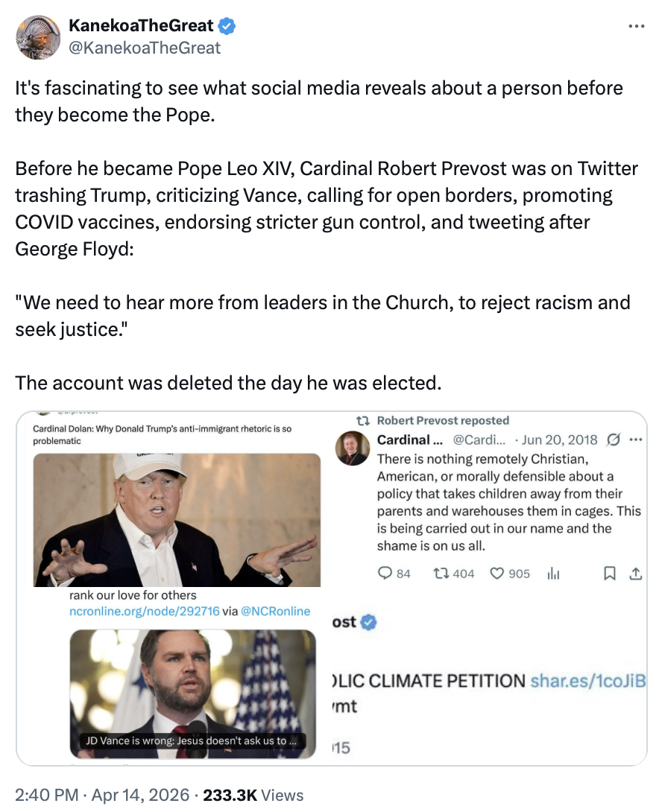This screenshot has height=812, width=659.
Task: Like the Cardinal tweet using the heart icon
Action: [x=497, y=573]
